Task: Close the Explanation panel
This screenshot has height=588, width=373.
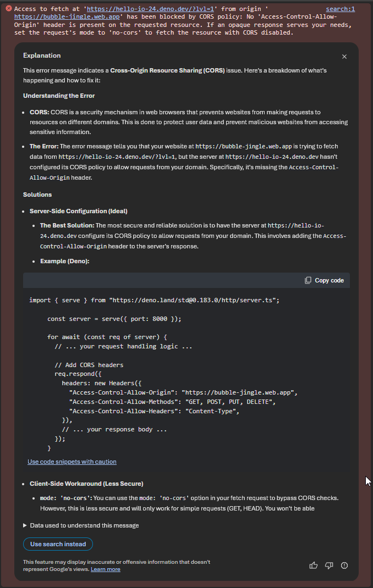Action: click(344, 57)
